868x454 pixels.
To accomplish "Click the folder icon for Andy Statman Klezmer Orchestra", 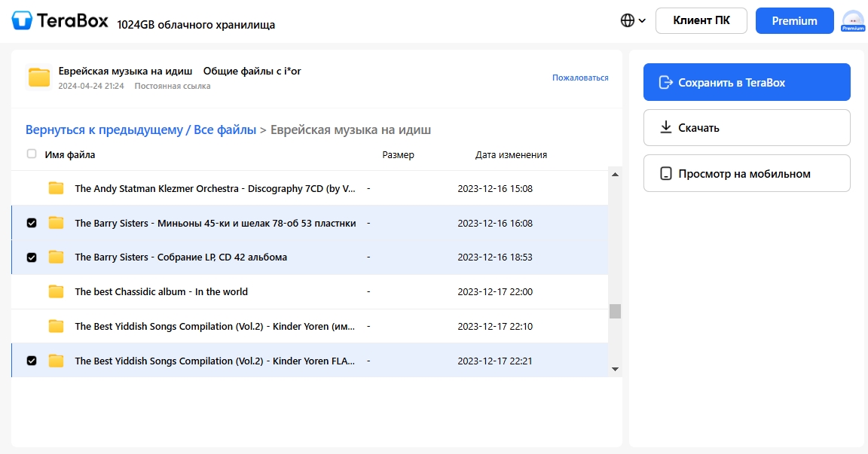I will (x=56, y=188).
